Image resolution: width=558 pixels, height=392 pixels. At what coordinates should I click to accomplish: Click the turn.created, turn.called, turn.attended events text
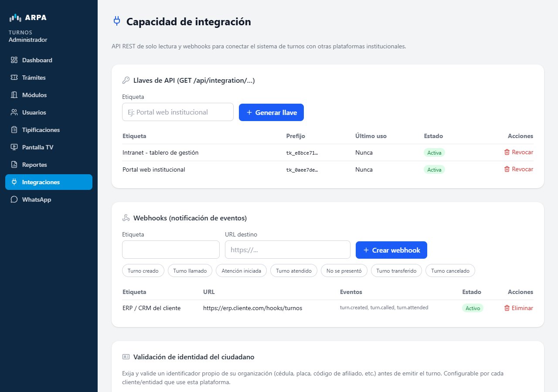pyautogui.click(x=384, y=308)
